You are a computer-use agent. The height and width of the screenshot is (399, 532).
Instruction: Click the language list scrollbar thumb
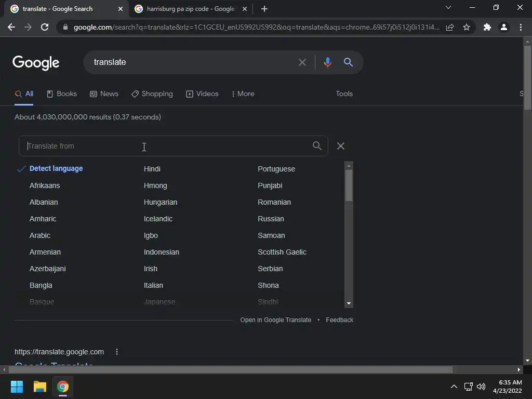[x=349, y=185]
